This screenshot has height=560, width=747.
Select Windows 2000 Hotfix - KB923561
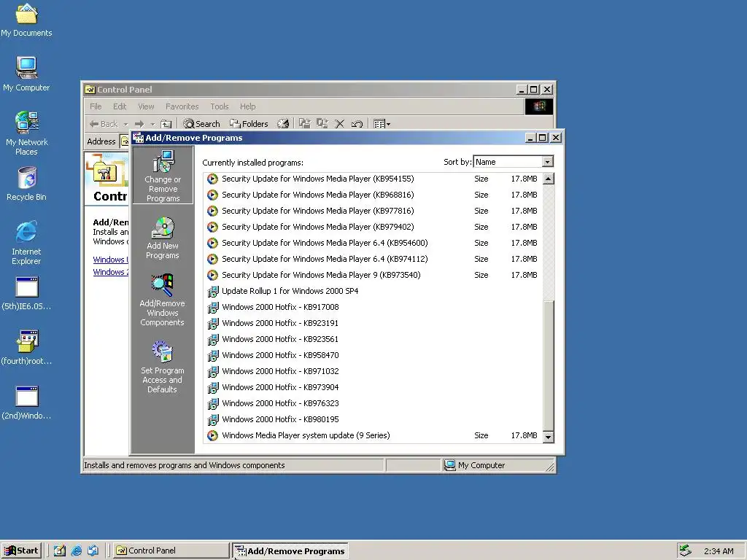click(373, 339)
